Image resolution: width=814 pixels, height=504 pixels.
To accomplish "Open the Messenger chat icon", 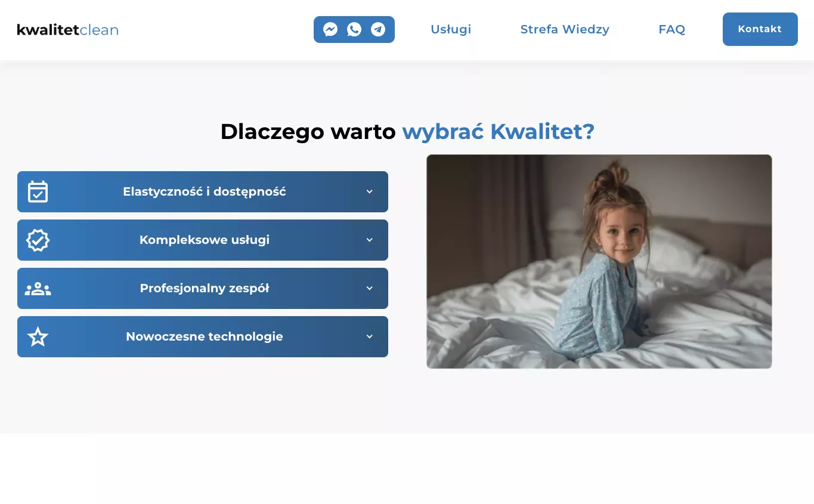I will [330, 29].
